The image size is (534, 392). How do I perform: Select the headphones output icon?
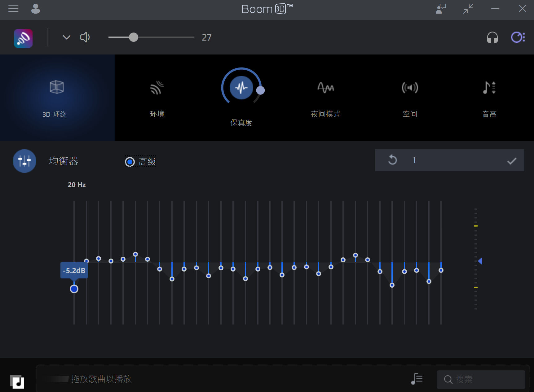point(492,37)
